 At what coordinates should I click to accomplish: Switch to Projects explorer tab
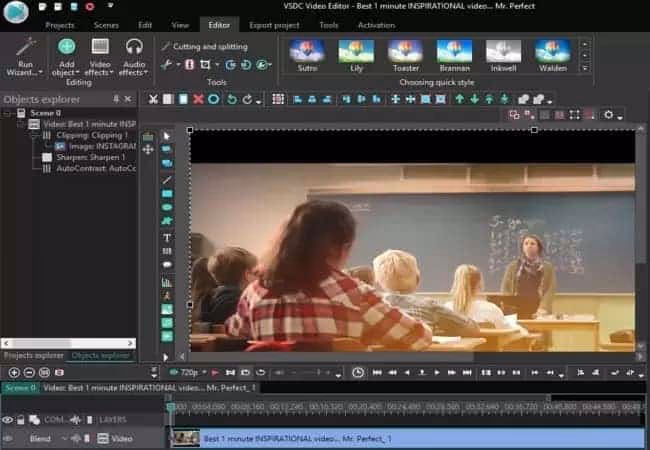pos(34,356)
